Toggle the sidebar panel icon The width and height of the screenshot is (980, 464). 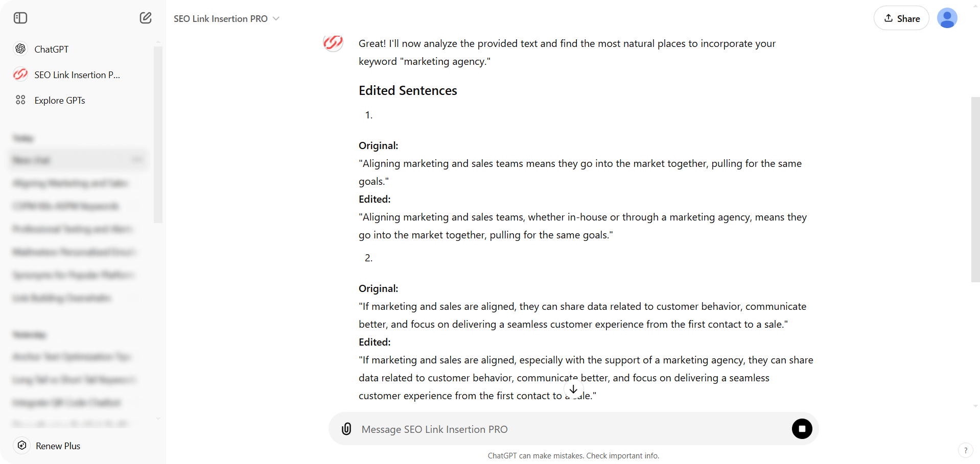click(20, 18)
